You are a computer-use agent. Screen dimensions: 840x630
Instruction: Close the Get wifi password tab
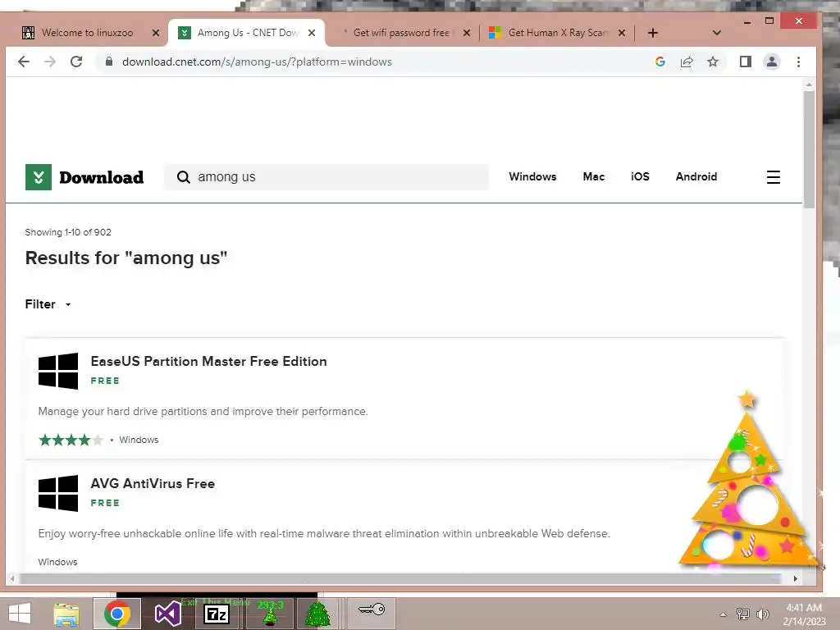[x=467, y=33]
